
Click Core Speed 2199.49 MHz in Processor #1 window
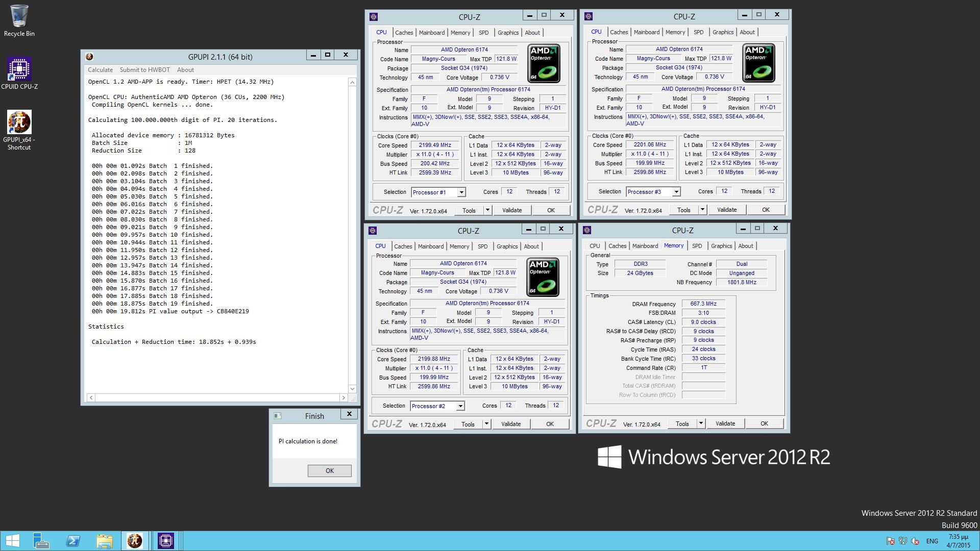coord(435,145)
